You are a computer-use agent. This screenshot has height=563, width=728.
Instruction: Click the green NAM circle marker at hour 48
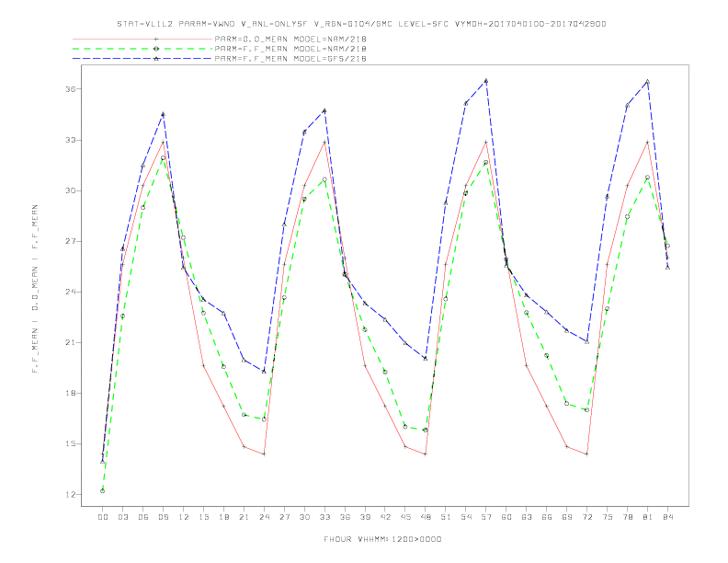pyautogui.click(x=426, y=431)
